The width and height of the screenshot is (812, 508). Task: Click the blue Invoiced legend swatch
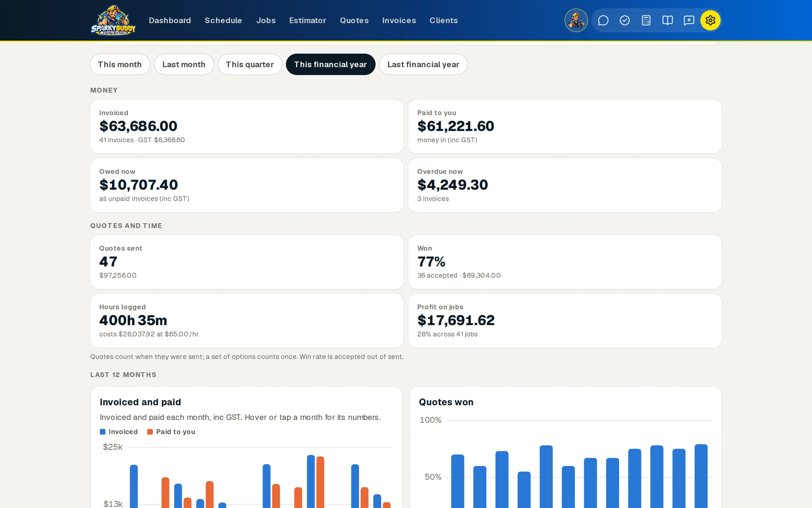click(103, 432)
